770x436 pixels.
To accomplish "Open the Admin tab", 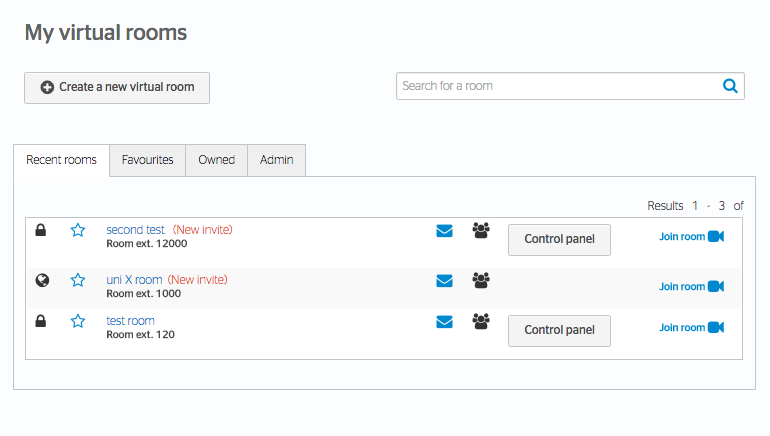I will pyautogui.click(x=276, y=160).
